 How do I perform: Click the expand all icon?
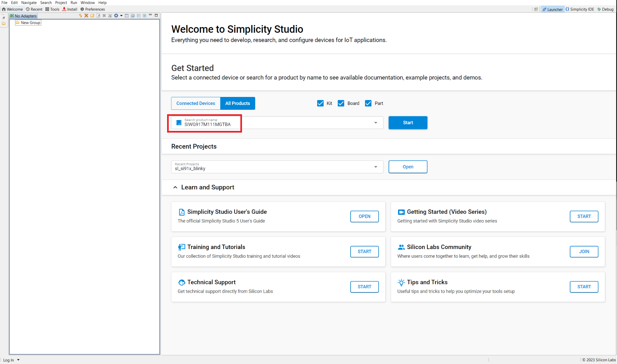click(145, 15)
